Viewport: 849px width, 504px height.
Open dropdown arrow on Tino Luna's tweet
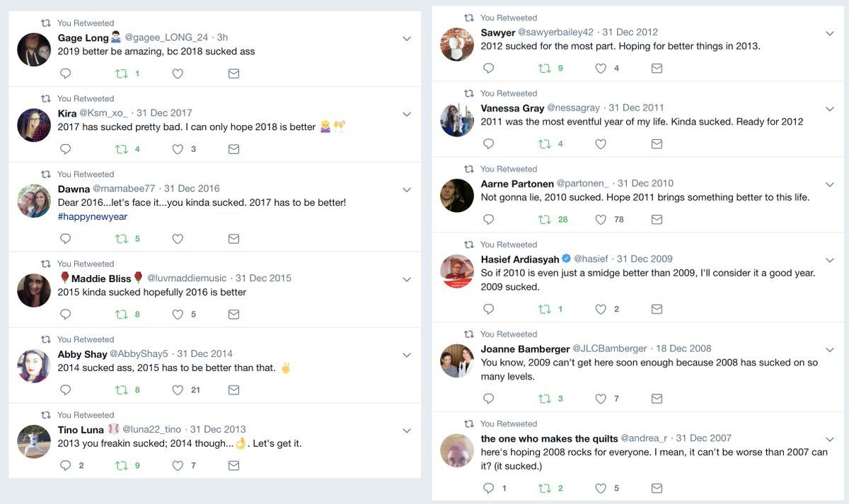click(x=407, y=430)
